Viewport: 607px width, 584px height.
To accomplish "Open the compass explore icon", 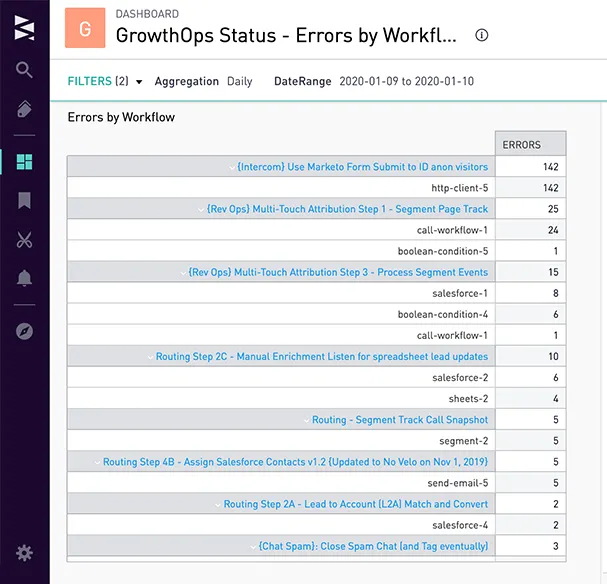I will coord(24,331).
